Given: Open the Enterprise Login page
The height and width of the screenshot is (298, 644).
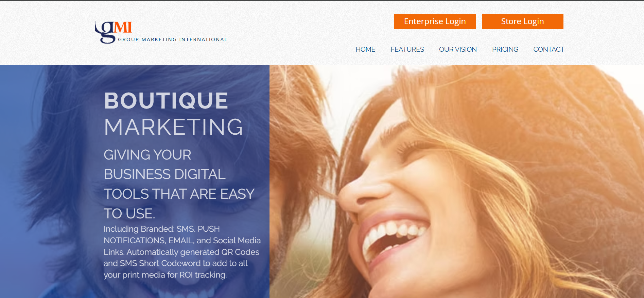Looking at the screenshot, I should pos(435,21).
